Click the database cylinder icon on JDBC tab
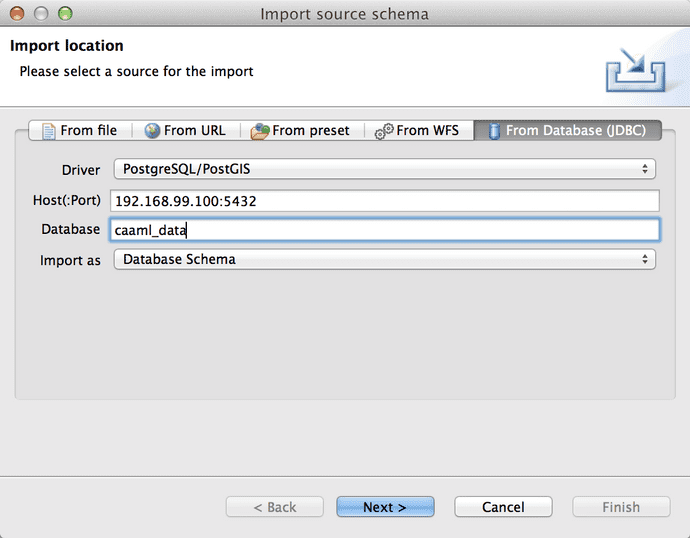Image resolution: width=690 pixels, height=538 pixels. [494, 131]
